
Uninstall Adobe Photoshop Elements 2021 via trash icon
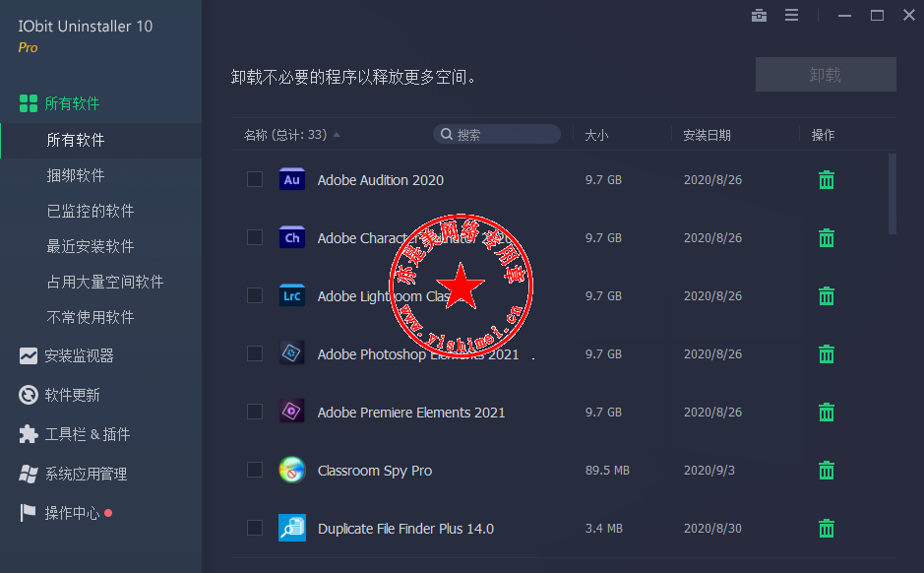coord(827,353)
